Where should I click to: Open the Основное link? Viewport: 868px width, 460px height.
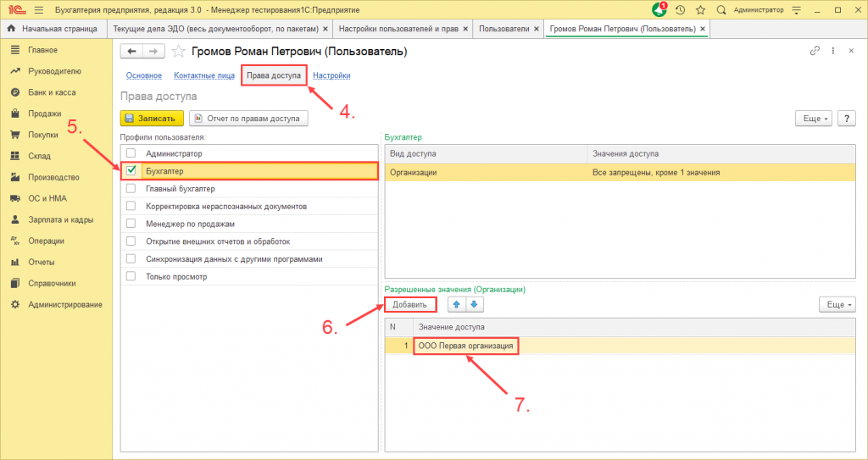click(x=144, y=75)
